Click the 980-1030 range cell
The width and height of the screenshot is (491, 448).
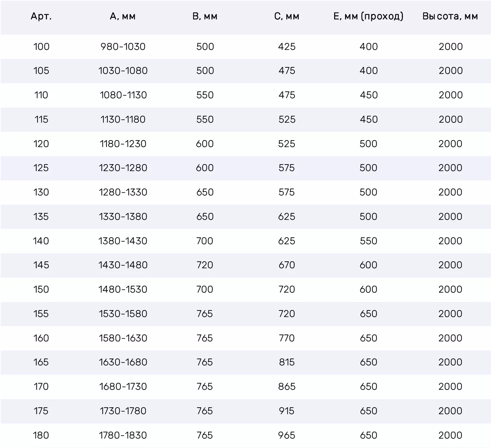(123, 47)
